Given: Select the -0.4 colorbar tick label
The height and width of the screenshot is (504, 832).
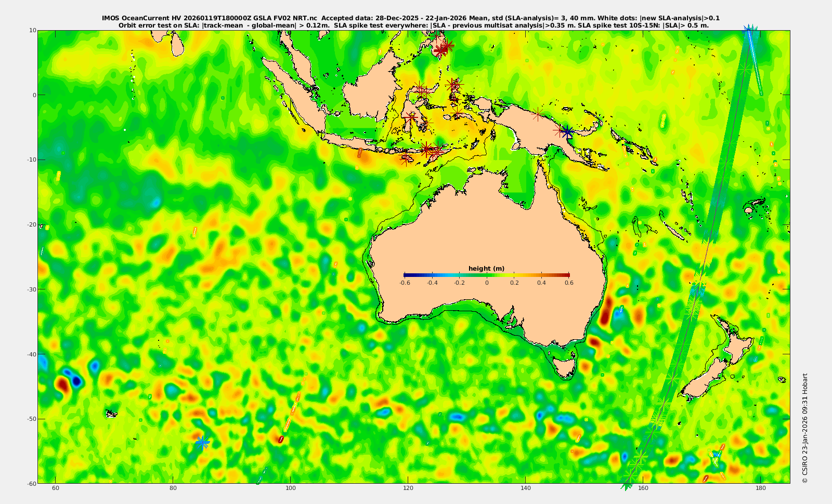Looking at the screenshot, I should click(432, 283).
